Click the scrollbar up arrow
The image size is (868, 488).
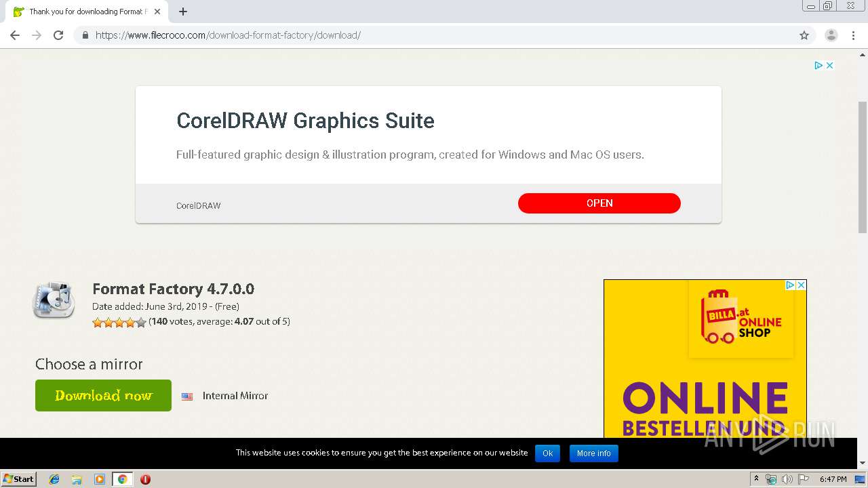point(863,55)
